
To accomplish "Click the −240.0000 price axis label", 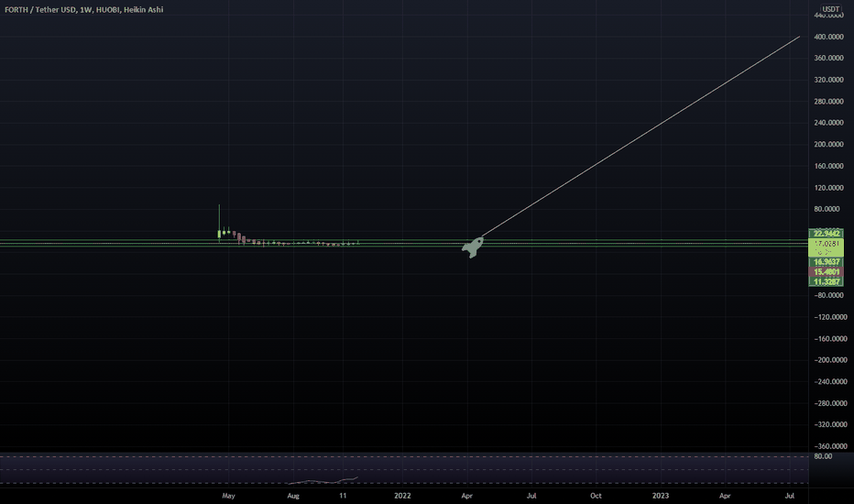I will (830, 381).
